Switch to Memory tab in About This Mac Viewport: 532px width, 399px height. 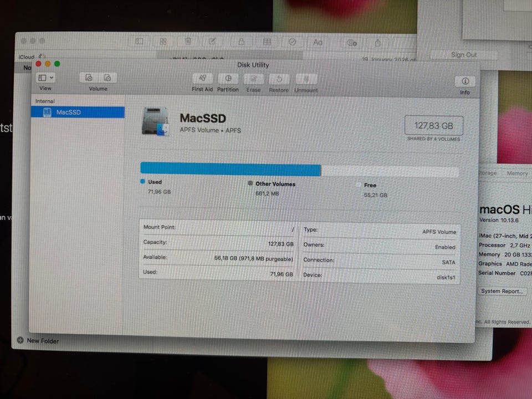(517, 173)
